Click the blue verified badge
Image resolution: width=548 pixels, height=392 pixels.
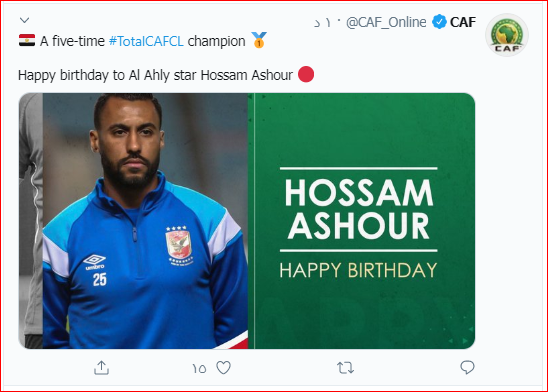tap(439, 22)
